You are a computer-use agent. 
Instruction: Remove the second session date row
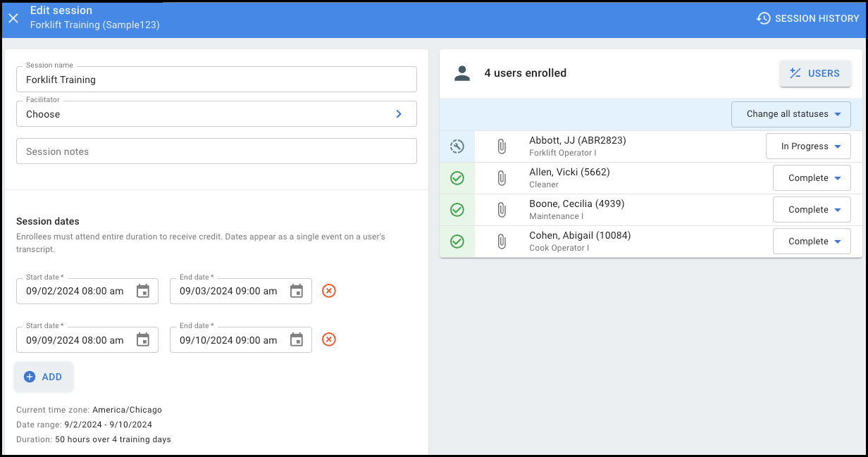tap(328, 340)
